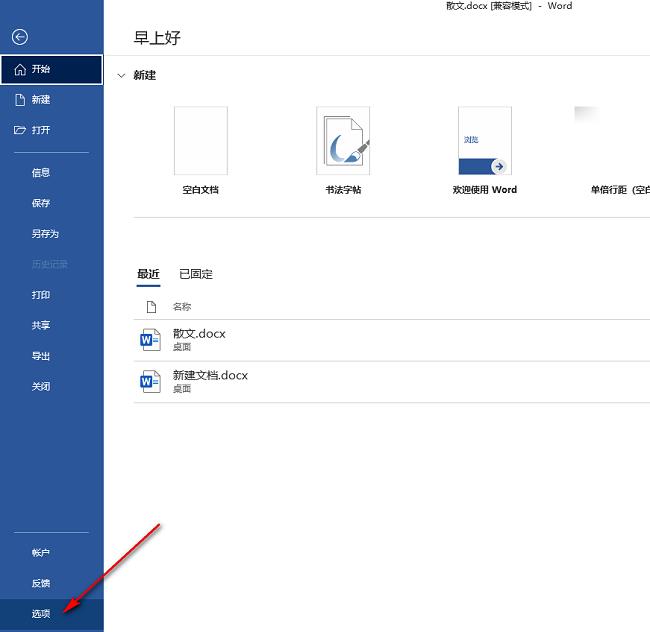Screen dimensions: 650x632
Task: Choose the 空白文档 template thumbnail
Action: pos(201,141)
